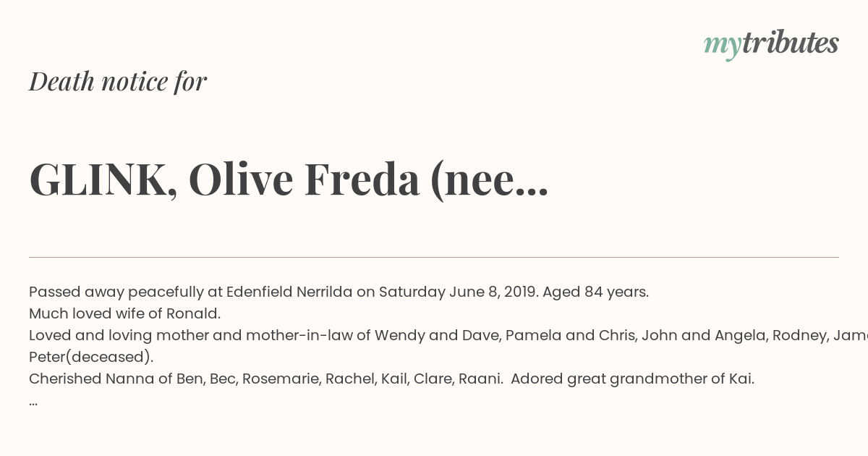Click the green "my" part of logo
This screenshot has height=456, width=868.
tap(723, 46)
